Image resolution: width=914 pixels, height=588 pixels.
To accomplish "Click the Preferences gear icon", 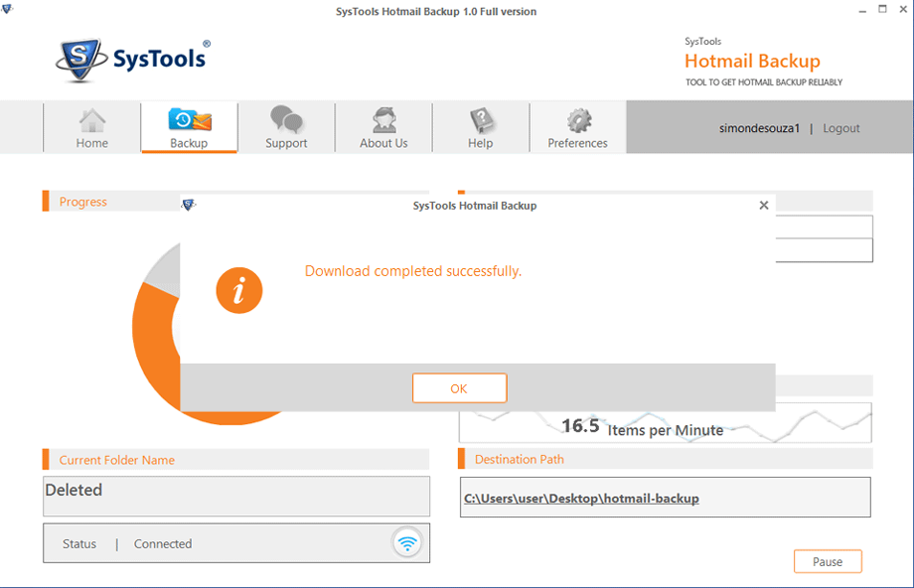I will [579, 121].
